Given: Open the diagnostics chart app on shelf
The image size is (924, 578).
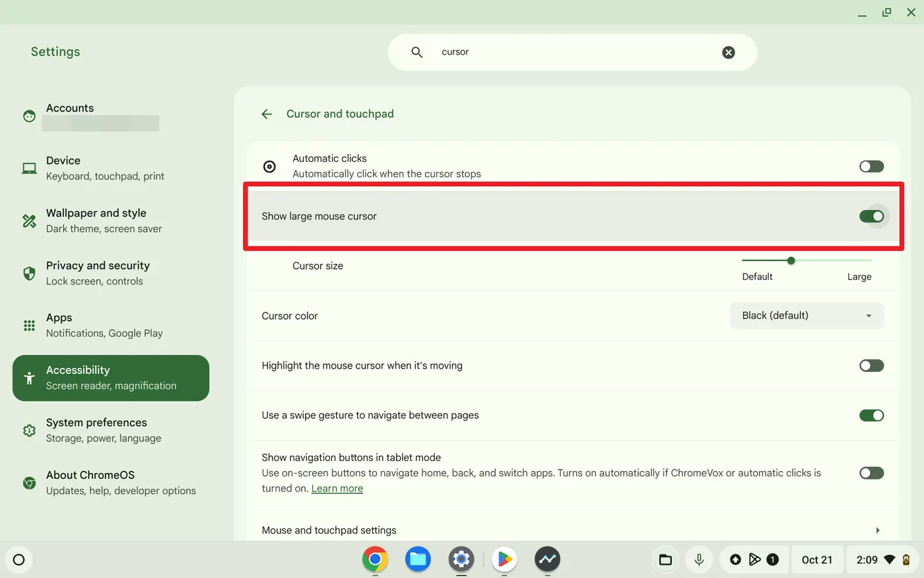Looking at the screenshot, I should 547,560.
